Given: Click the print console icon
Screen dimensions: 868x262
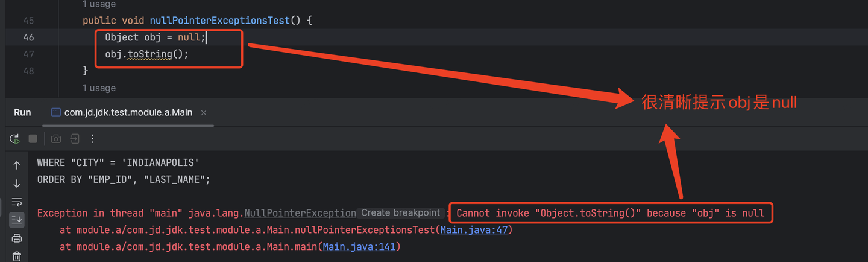Looking at the screenshot, I should (x=17, y=238).
